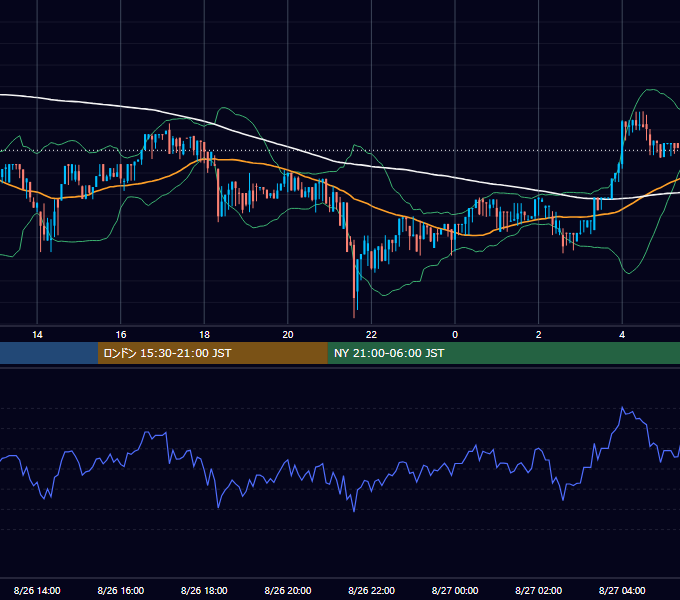Click the 8/26 16:00 label on indicator axis
Viewport: 680px width, 600px height.
click(121, 590)
